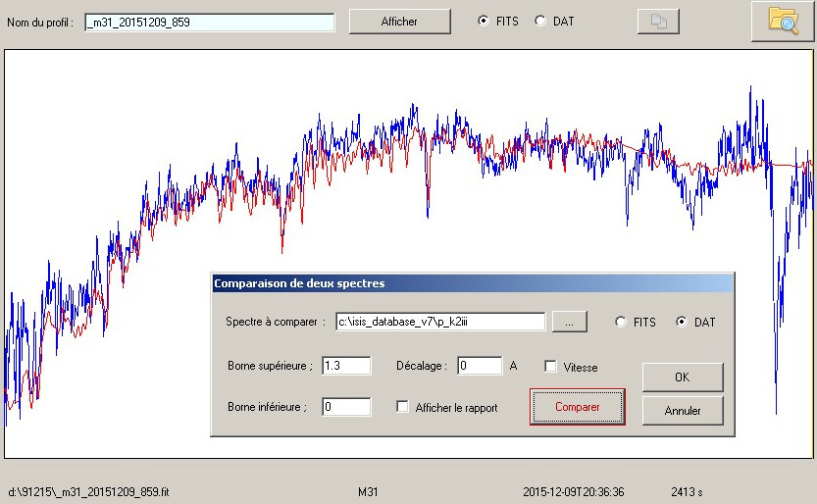Image resolution: width=817 pixels, height=504 pixels.
Task: Focus the Nom du profil field
Action: [210, 23]
